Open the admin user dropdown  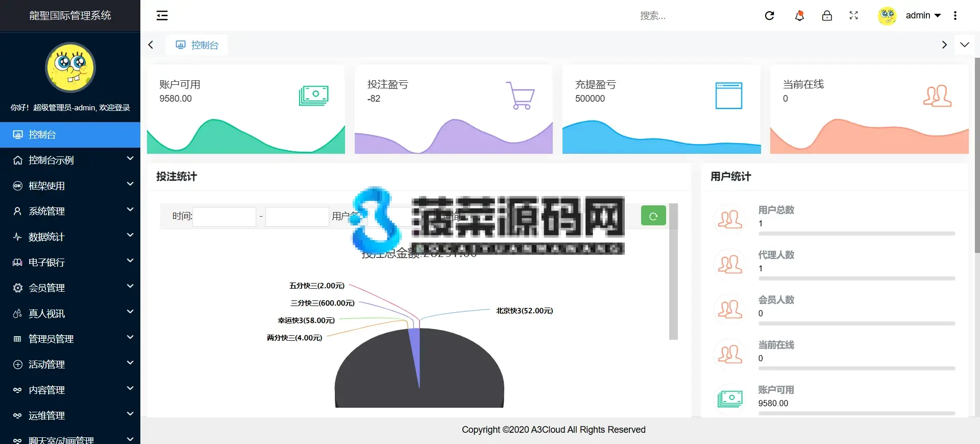pyautogui.click(x=923, y=15)
